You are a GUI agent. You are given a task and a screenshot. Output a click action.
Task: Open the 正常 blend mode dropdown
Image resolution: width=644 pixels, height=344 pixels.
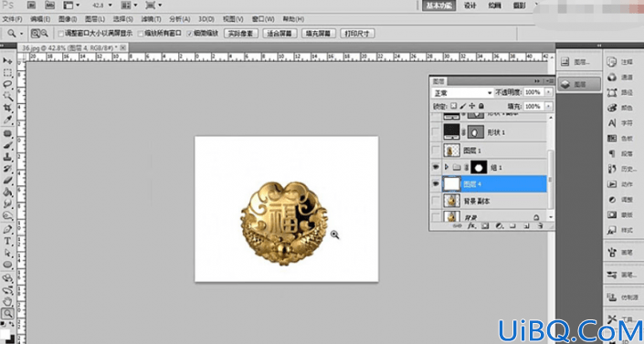click(x=462, y=93)
